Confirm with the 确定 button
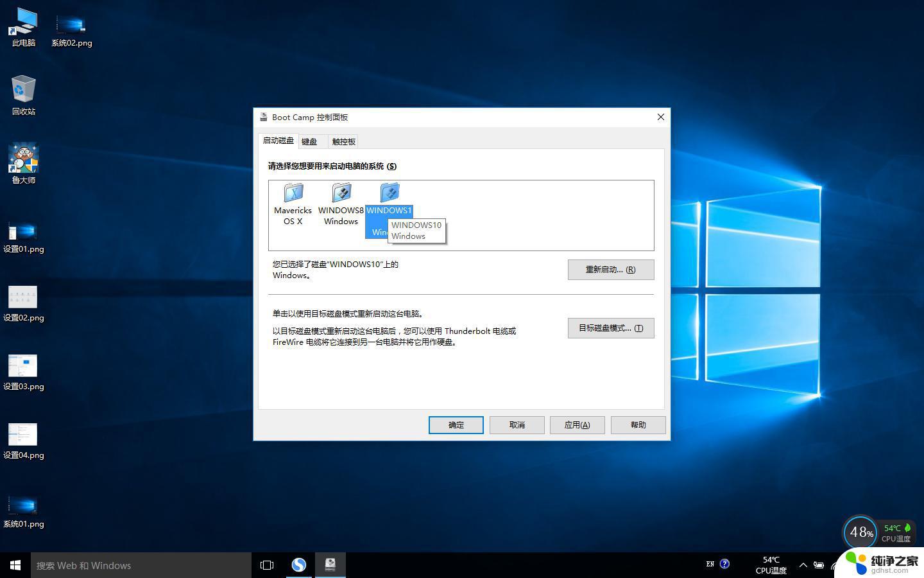This screenshot has width=924, height=578. point(456,425)
